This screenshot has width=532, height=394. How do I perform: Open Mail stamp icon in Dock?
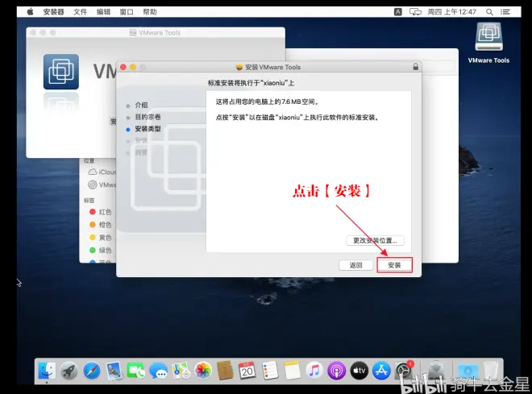point(114,371)
